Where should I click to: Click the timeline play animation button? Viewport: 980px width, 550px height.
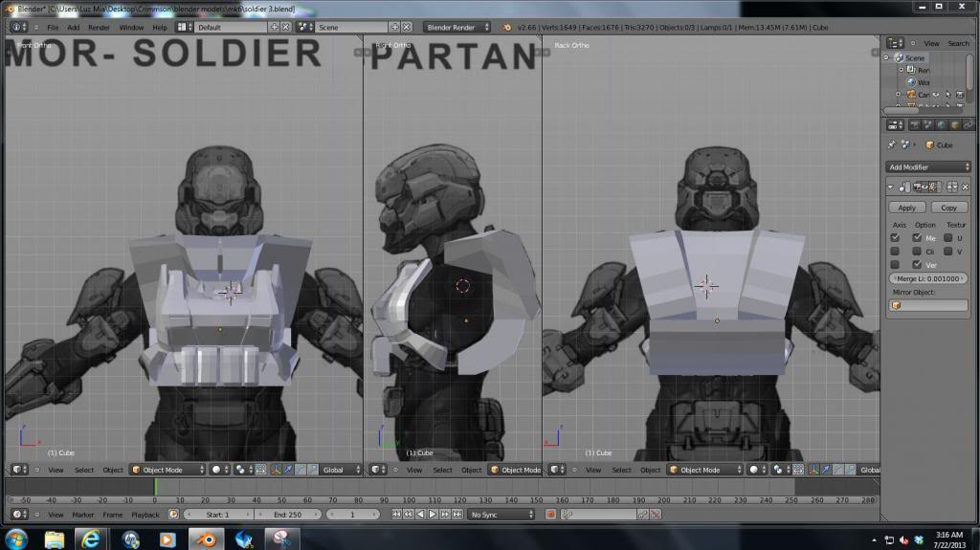pyautogui.click(x=432, y=515)
